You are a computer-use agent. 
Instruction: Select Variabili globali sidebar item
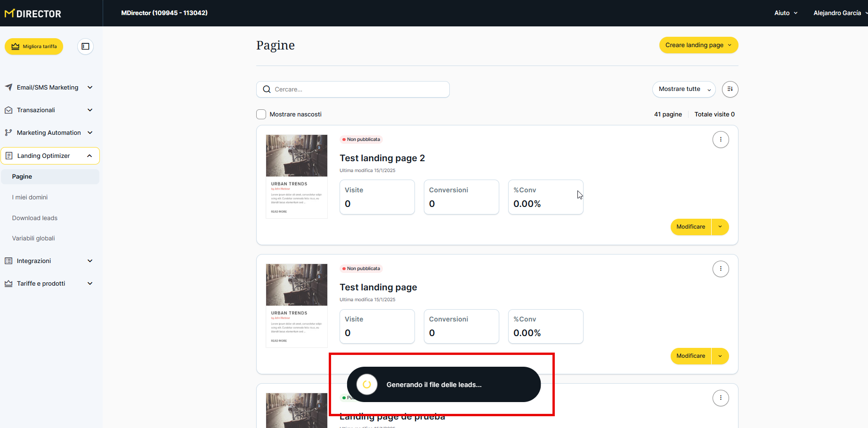(x=33, y=238)
